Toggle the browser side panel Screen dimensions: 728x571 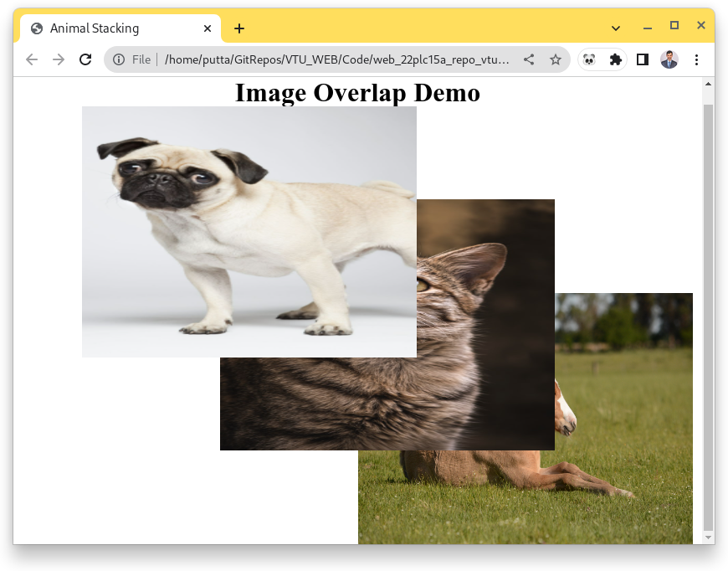(643, 59)
